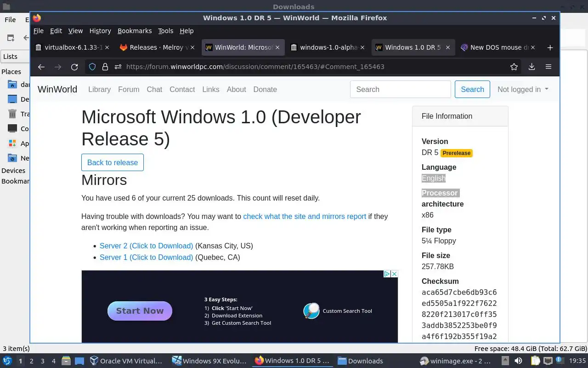Switch to the Releases · Melroy tab

coord(157,47)
